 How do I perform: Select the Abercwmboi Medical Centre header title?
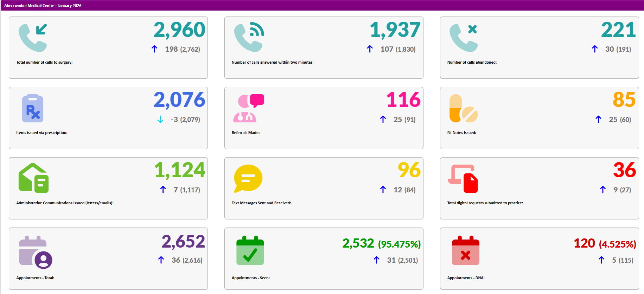tap(43, 6)
